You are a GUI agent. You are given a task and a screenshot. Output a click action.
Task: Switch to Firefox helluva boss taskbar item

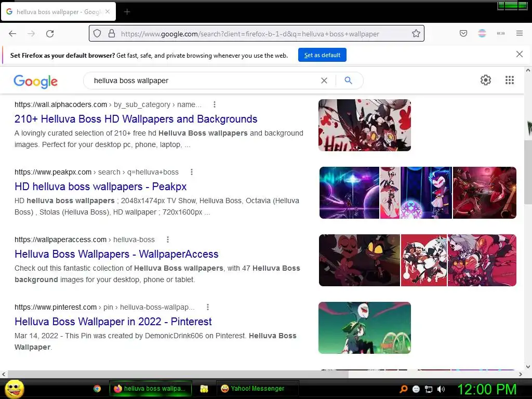pyautogui.click(x=150, y=389)
